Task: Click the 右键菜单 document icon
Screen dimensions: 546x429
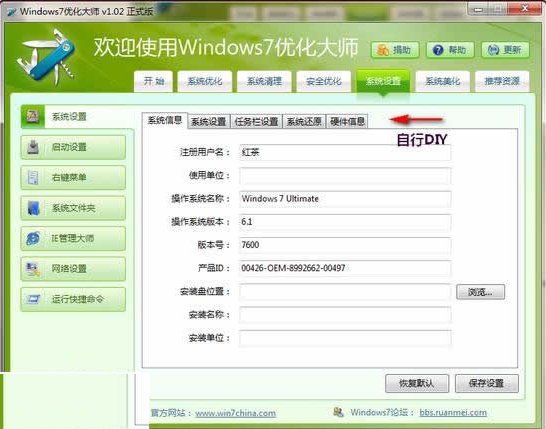Action: [x=33, y=178]
